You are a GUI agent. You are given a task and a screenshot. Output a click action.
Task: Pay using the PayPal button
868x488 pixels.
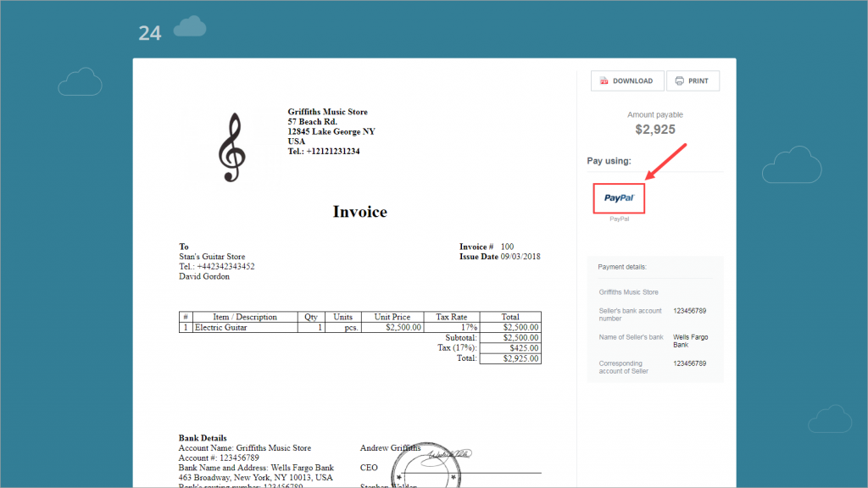(619, 198)
